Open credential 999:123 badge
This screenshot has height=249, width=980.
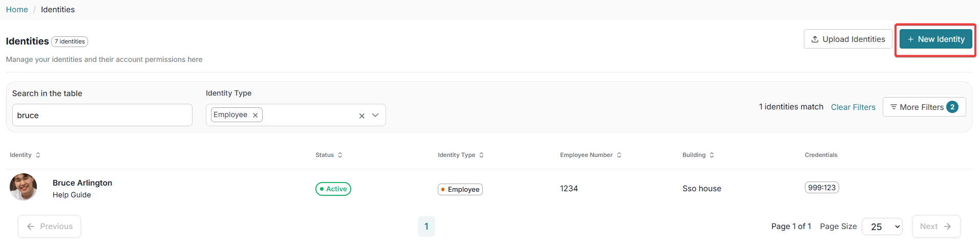click(821, 188)
